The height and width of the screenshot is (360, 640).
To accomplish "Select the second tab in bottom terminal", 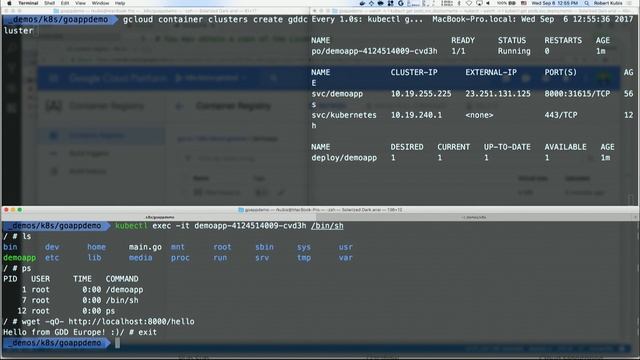I will coord(473,217).
